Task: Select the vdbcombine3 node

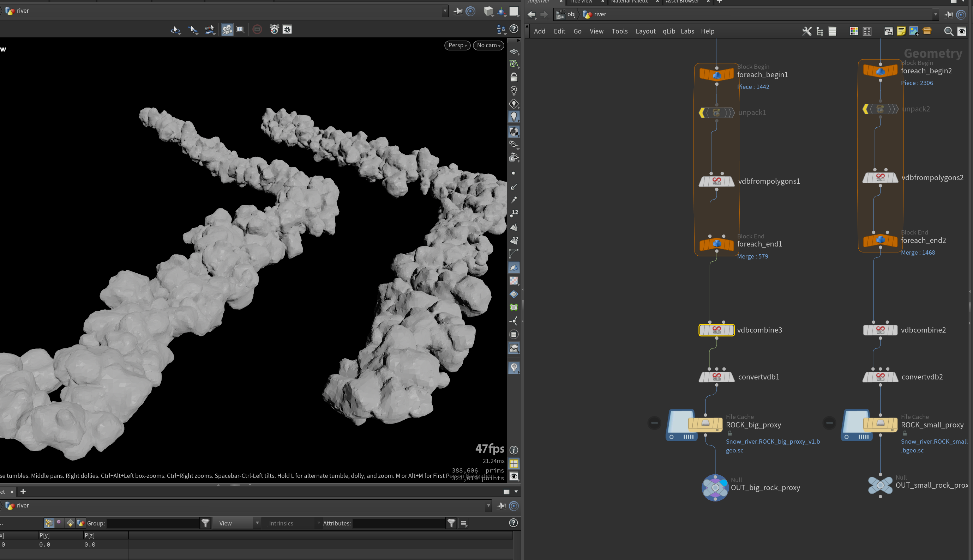Action: tap(716, 330)
